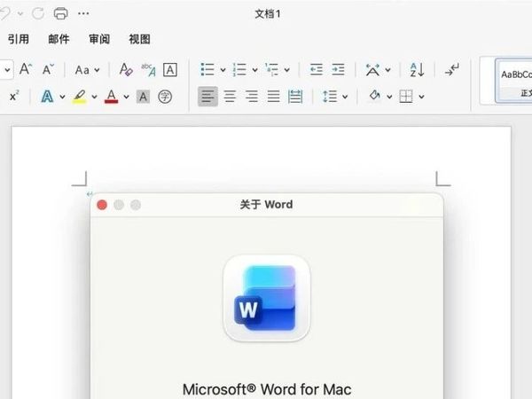Expand text effects dropdown arrow
Screen dimensions: 532x399
[62, 97]
